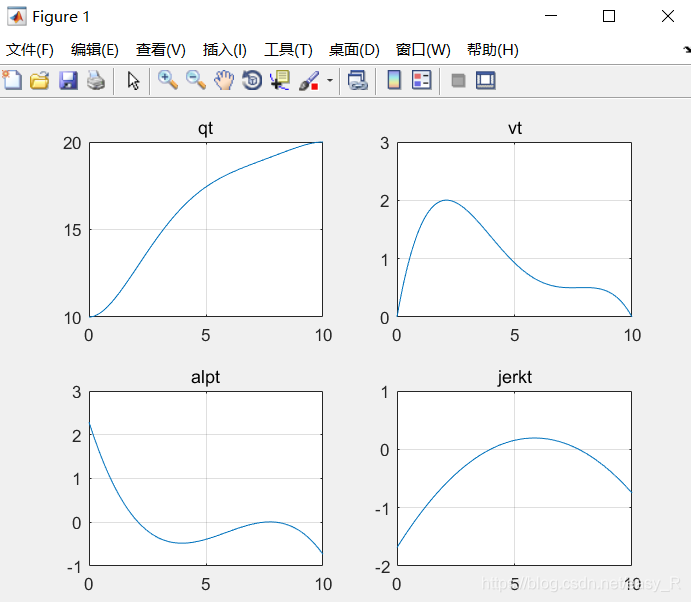Expand the Brush tool color dropdown arrow
Screen dimensions: 691x602
point(330,81)
